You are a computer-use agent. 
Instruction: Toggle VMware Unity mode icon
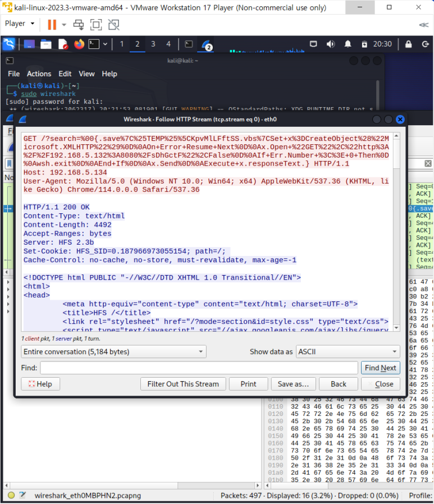(114, 25)
